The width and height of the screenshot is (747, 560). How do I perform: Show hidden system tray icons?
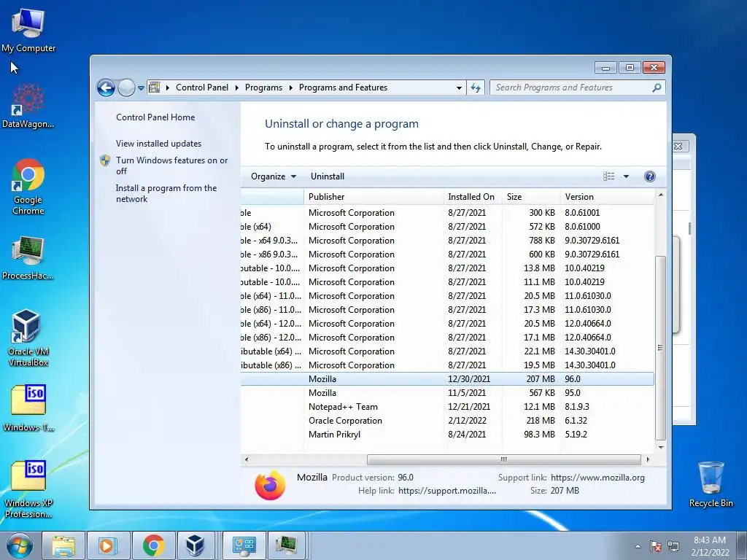pyautogui.click(x=638, y=546)
